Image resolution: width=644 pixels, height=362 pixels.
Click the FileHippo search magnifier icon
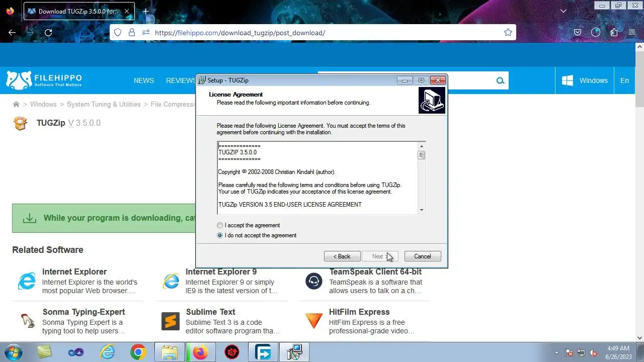coord(500,80)
